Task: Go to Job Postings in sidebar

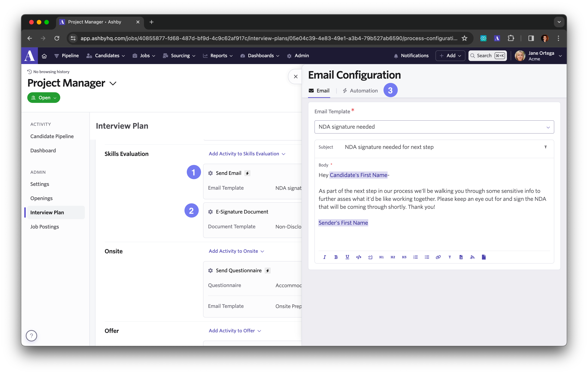Action: [x=45, y=227]
